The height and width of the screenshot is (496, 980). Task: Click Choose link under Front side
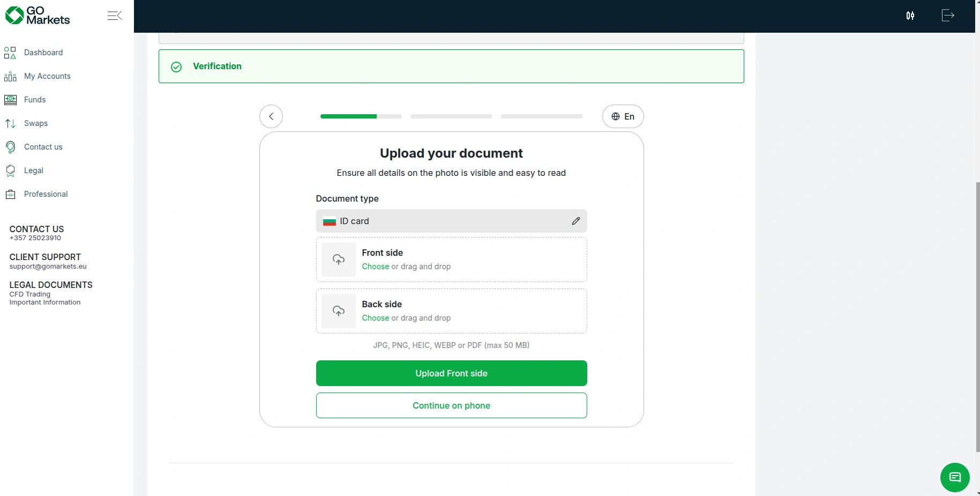point(375,266)
